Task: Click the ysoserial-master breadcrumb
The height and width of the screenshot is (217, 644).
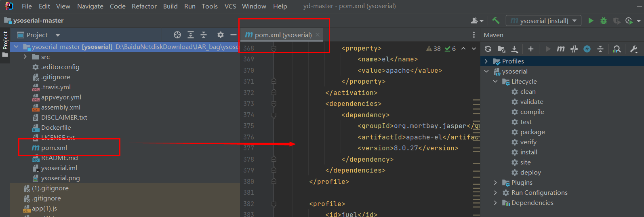Action: [x=38, y=21]
